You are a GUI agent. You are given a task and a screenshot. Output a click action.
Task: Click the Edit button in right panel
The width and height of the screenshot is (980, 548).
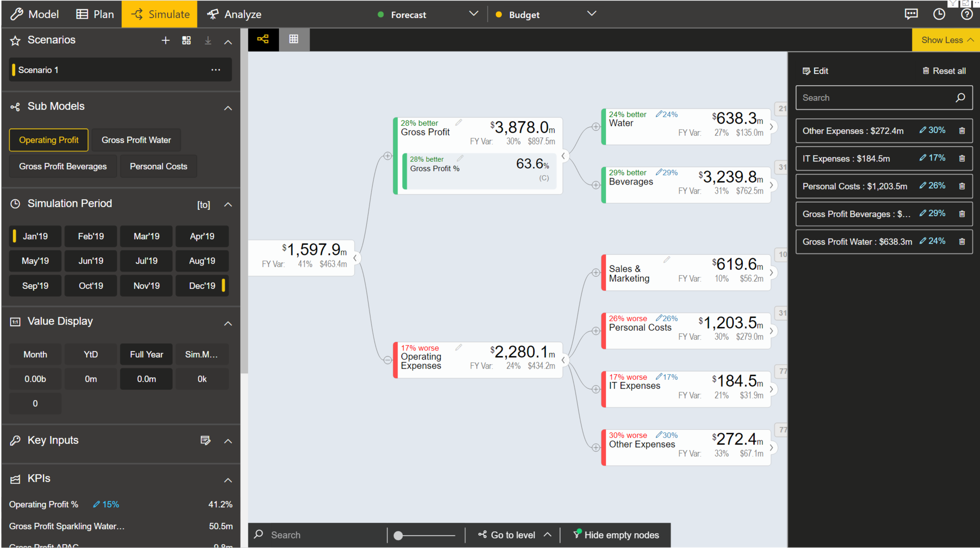click(815, 71)
